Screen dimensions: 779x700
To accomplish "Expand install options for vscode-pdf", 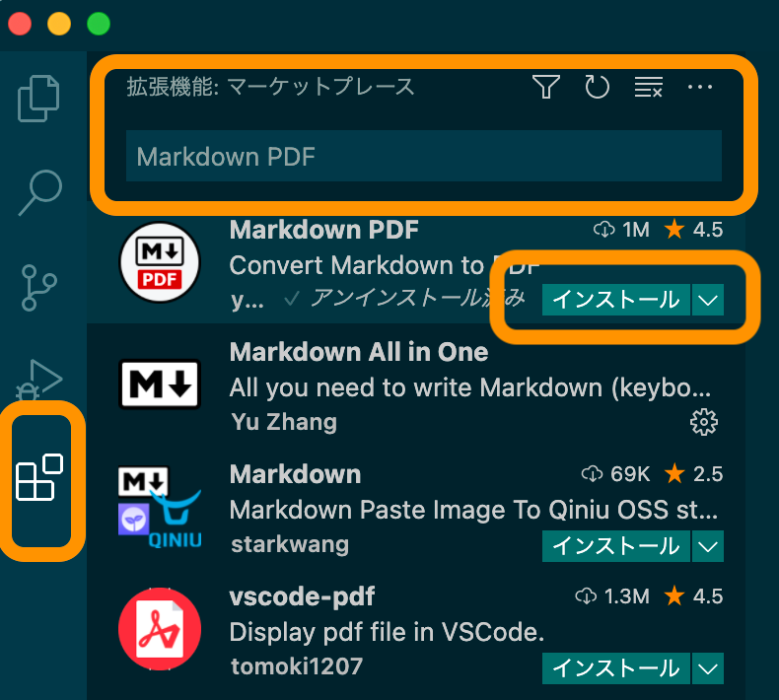I will (x=707, y=668).
